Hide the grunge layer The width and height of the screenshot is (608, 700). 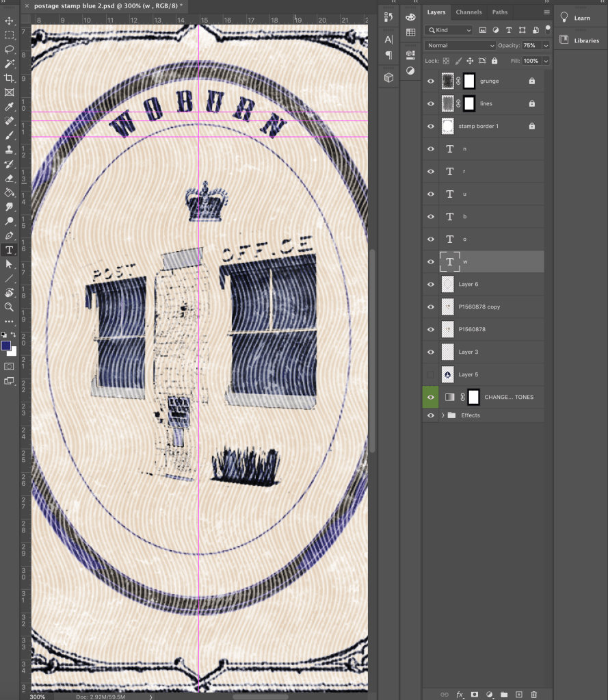point(430,81)
